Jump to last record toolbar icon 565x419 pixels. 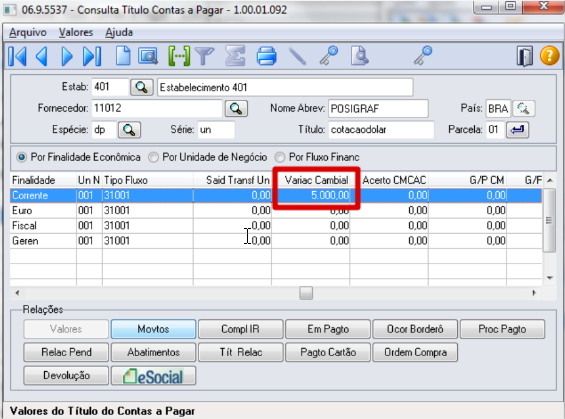92,56
